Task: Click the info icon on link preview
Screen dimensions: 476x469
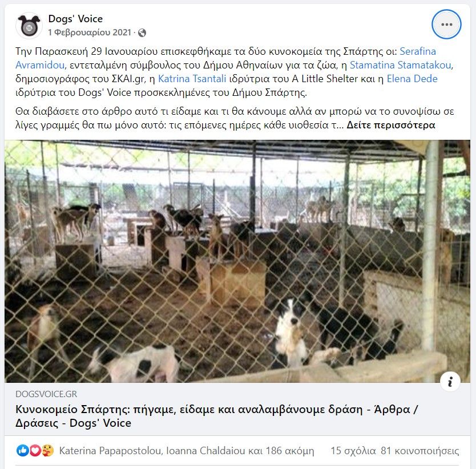Action: 450,381
